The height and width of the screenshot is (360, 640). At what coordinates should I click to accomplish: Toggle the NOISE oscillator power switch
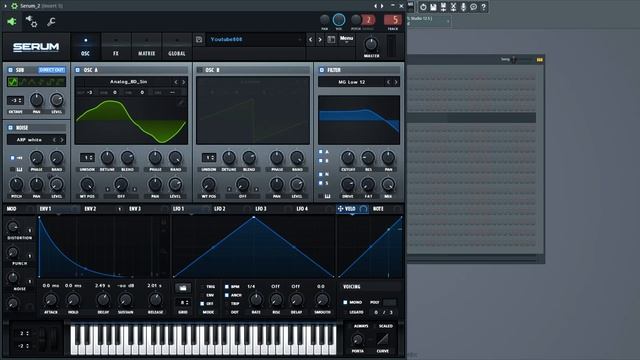click(x=10, y=128)
